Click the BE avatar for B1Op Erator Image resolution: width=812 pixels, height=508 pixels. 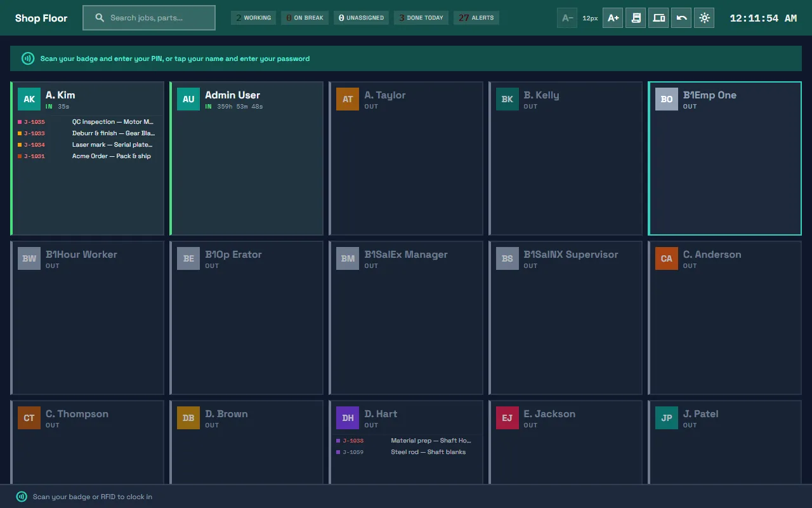(x=188, y=258)
